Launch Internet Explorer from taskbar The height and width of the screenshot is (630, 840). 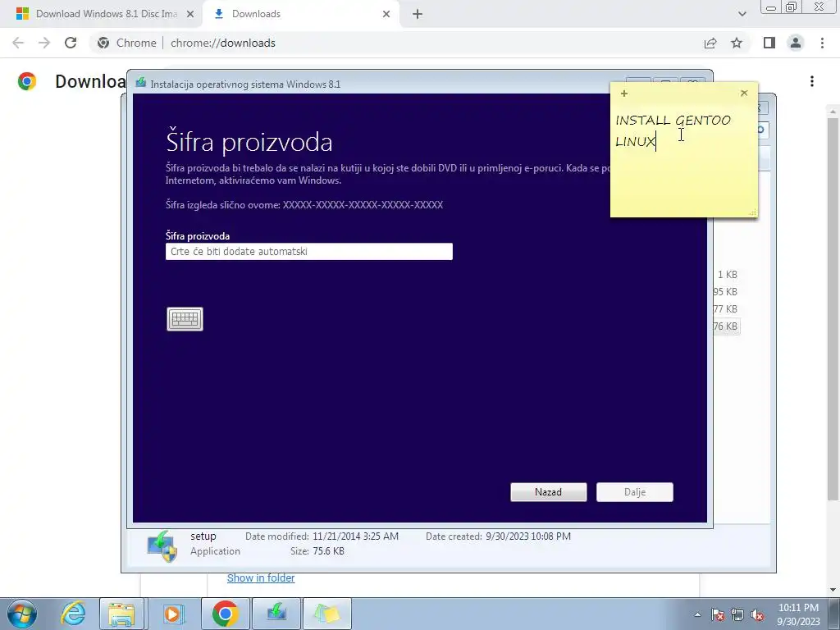tap(73, 614)
